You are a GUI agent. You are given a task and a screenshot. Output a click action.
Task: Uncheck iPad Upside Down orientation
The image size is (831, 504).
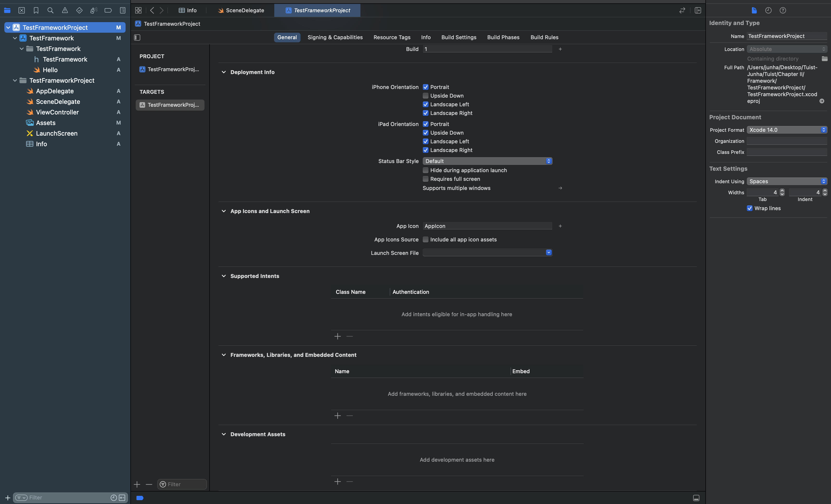[x=426, y=133]
